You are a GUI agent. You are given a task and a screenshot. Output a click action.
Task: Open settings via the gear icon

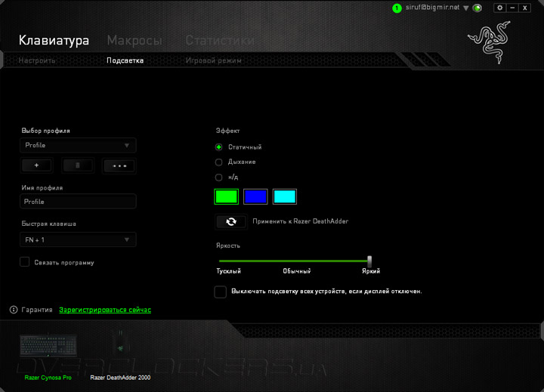(499, 8)
